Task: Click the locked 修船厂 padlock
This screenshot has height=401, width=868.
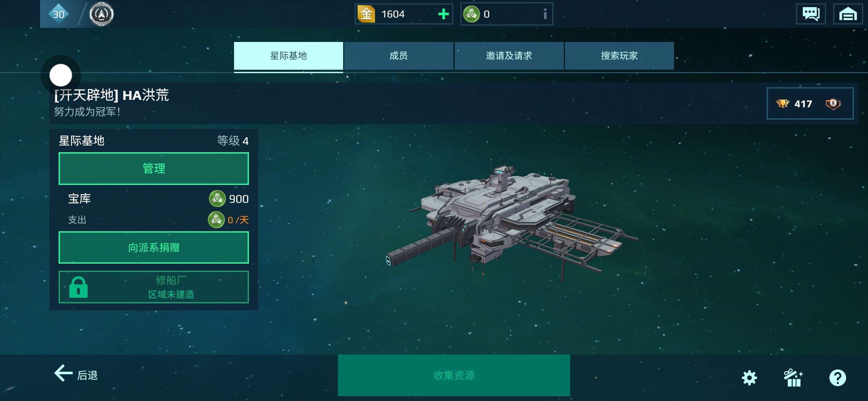Action: 78,287
